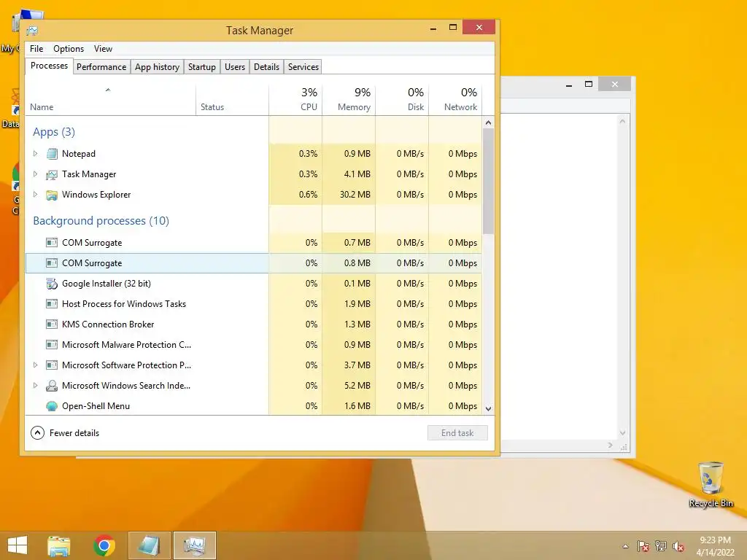Screen dimensions: 747x560
Task: Switch to the App history tab
Action: 158,67
